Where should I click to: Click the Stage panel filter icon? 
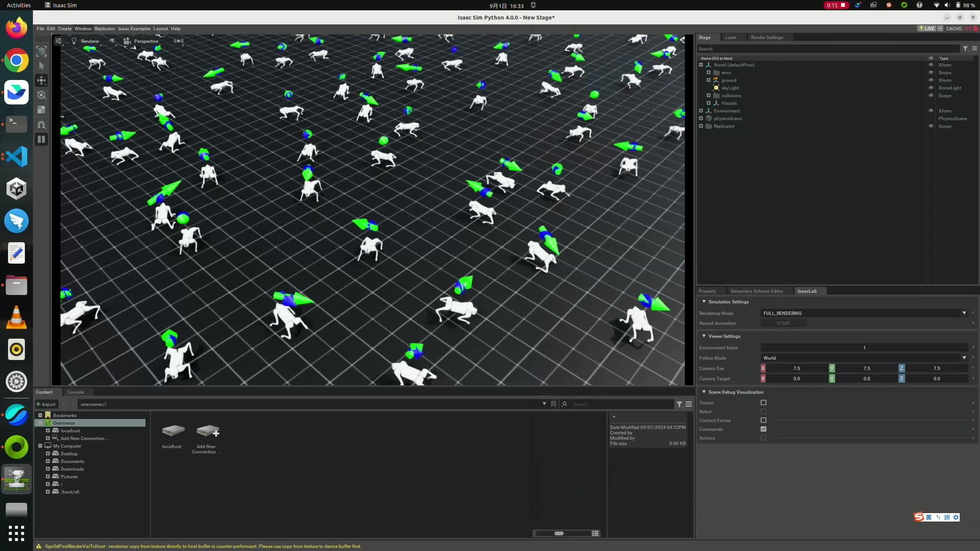pyautogui.click(x=965, y=49)
